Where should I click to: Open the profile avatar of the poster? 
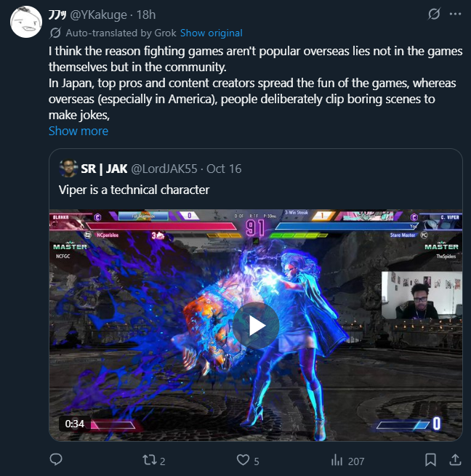click(26, 22)
